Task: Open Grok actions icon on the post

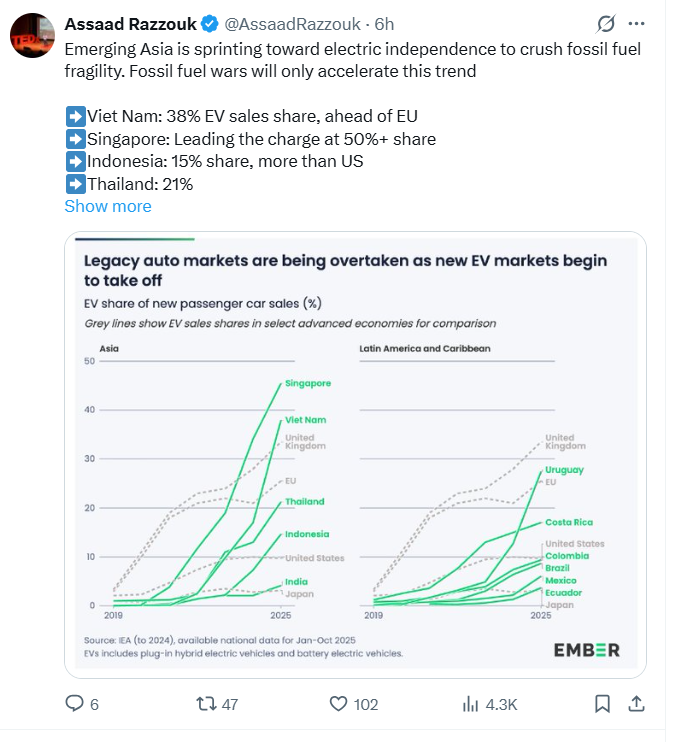Action: pyautogui.click(x=605, y=23)
